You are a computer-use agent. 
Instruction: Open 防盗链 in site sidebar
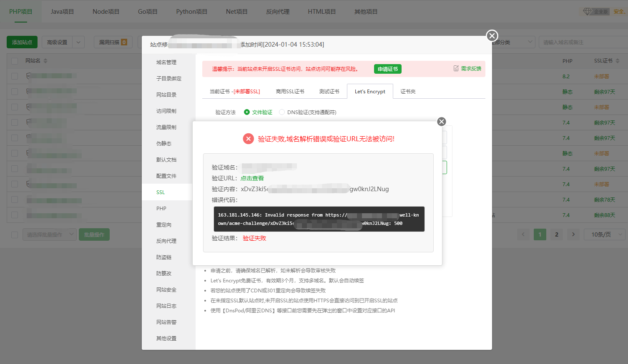tap(164, 257)
